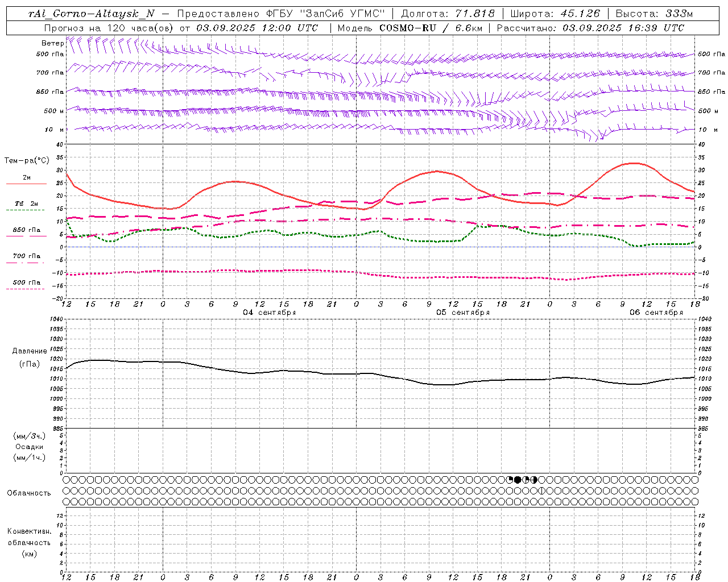This screenshot has height=582, width=728.
Task: Click the (км) convective height unit label
Action: coord(30,554)
